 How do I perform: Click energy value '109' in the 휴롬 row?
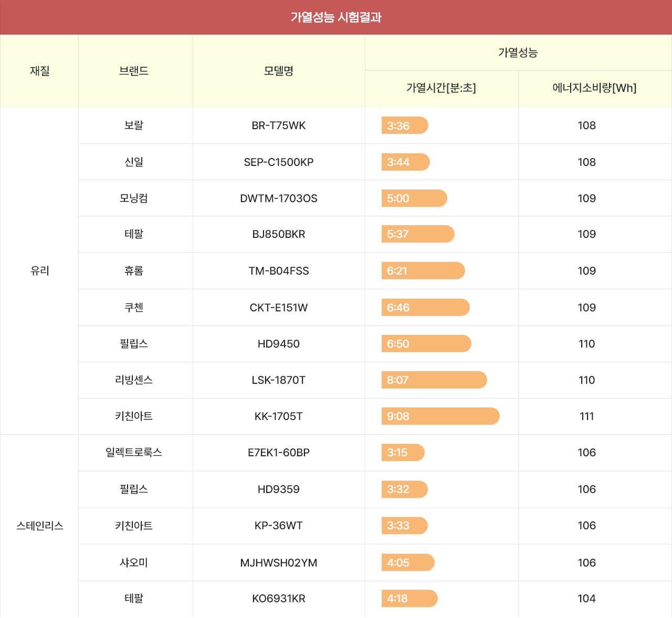(x=587, y=271)
